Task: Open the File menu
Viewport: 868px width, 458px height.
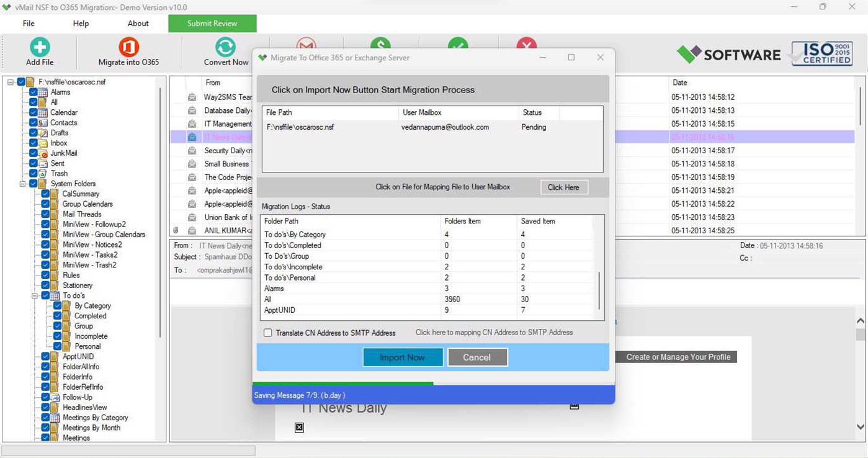Action: pyautogui.click(x=29, y=23)
